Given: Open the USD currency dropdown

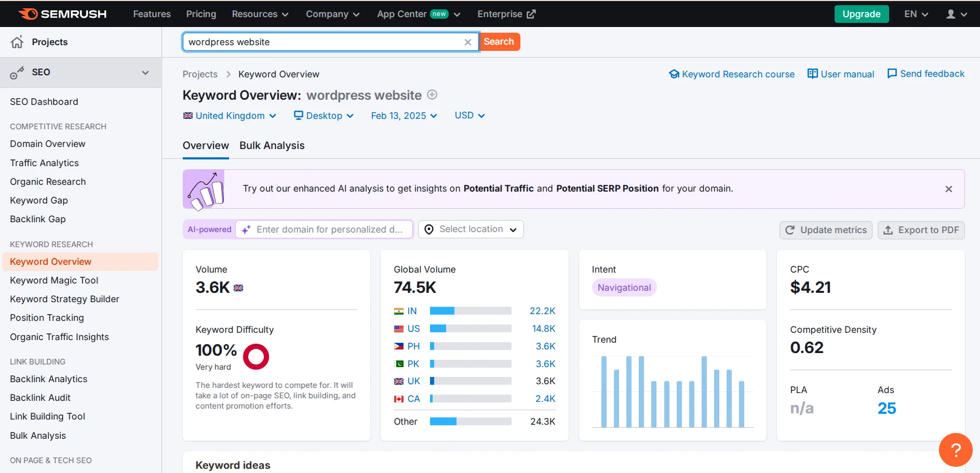Looking at the screenshot, I should [x=469, y=115].
